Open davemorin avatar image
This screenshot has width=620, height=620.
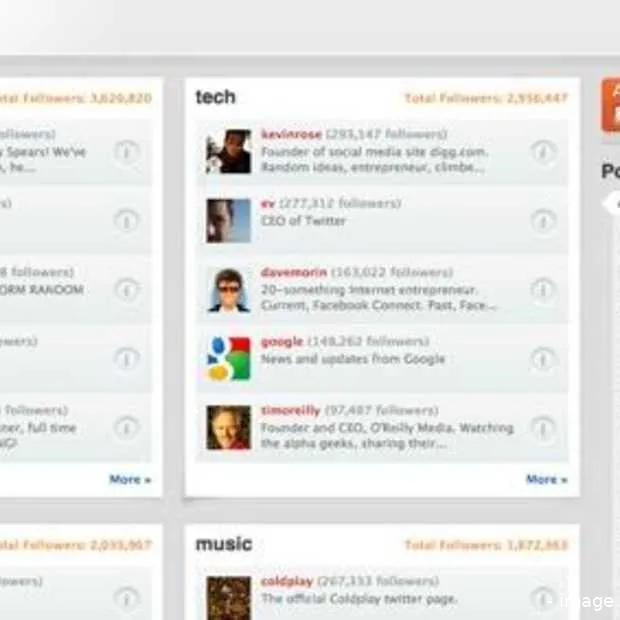pos(228,290)
